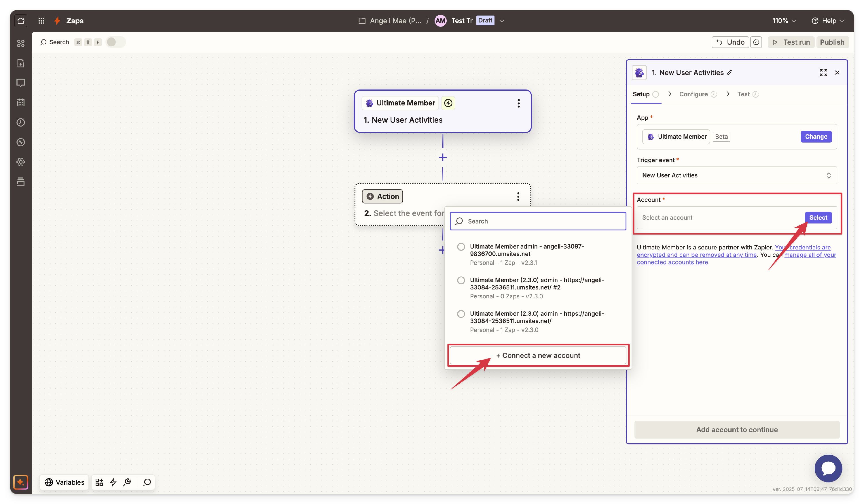Click Add account to continue button
Screen dimensions: 864x504
(736, 430)
